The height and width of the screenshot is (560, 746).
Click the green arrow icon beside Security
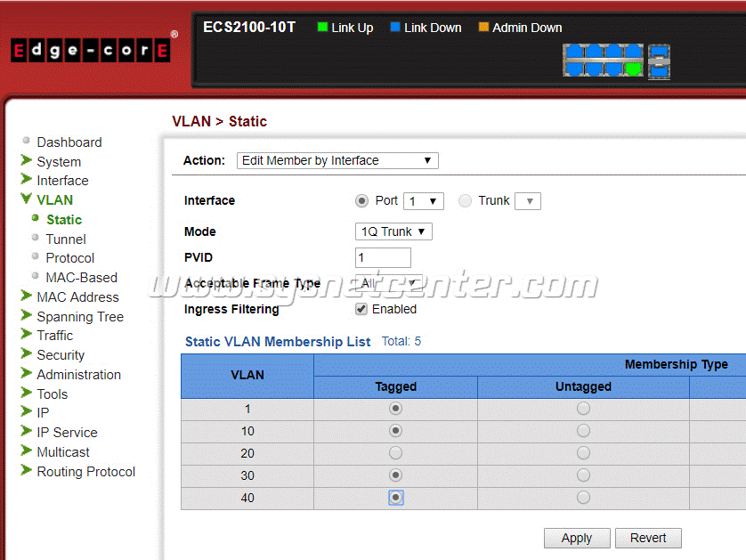pyautogui.click(x=26, y=354)
